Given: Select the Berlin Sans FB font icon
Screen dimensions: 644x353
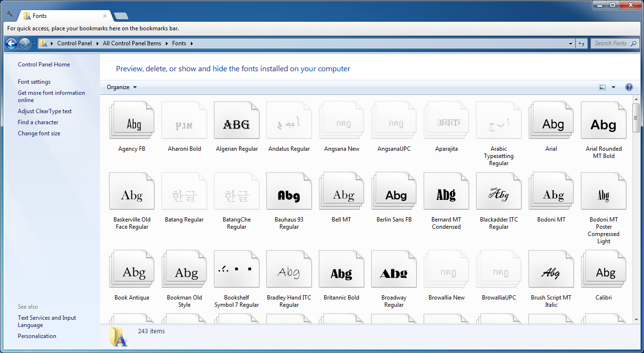Looking at the screenshot, I should [394, 192].
